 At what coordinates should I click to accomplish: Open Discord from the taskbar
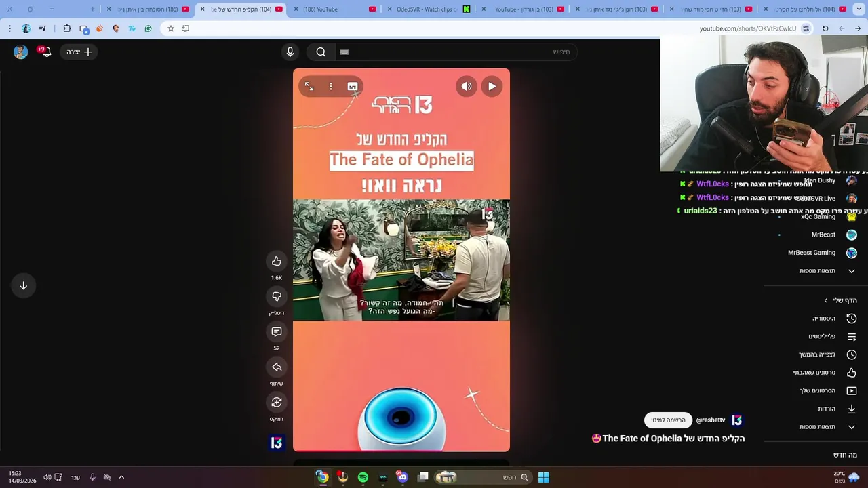[x=403, y=477]
